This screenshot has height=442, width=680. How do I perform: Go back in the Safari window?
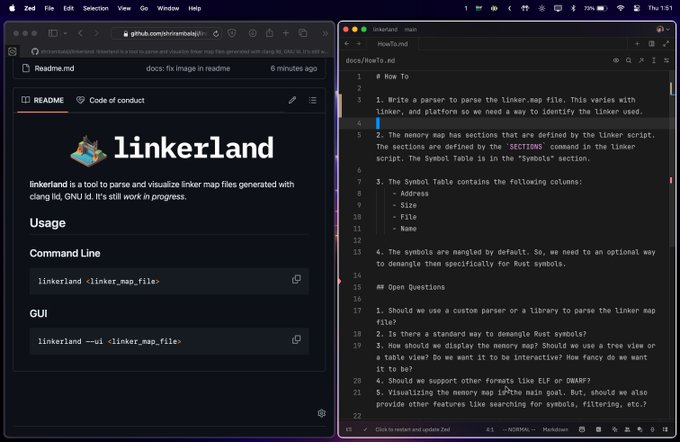pyautogui.click(x=80, y=33)
